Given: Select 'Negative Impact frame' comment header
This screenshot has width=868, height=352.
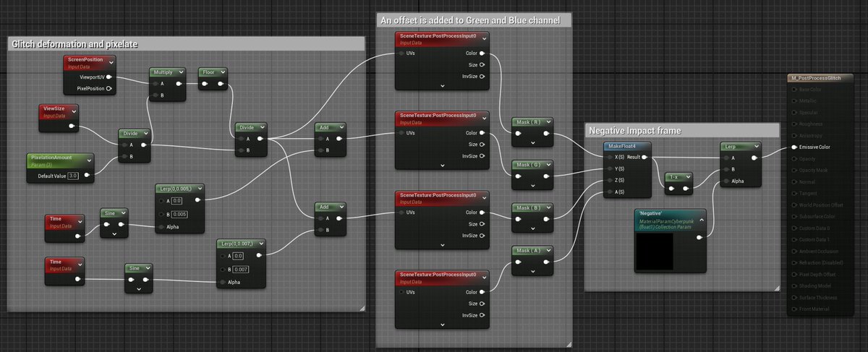Looking at the screenshot, I should click(682, 130).
